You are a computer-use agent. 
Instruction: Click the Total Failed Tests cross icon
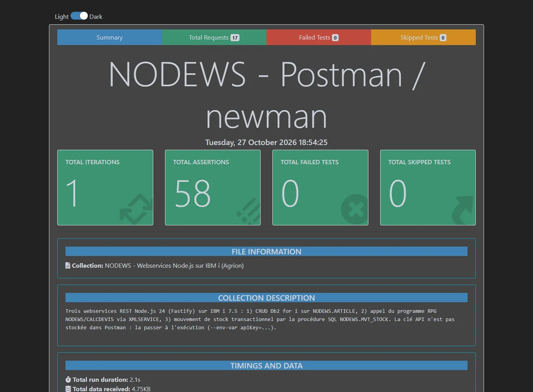click(x=355, y=209)
